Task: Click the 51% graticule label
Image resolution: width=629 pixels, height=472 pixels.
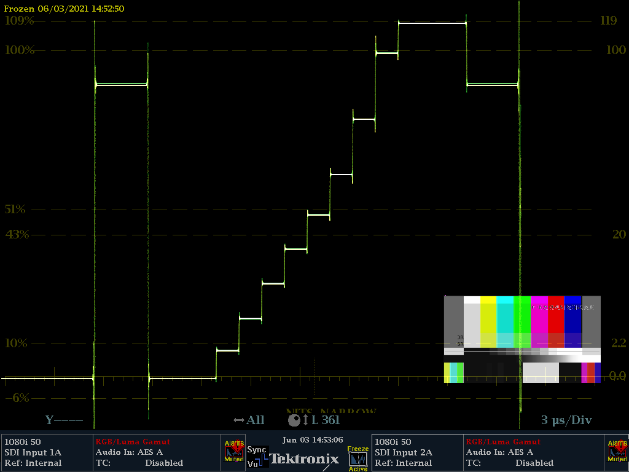Action: tap(15, 209)
